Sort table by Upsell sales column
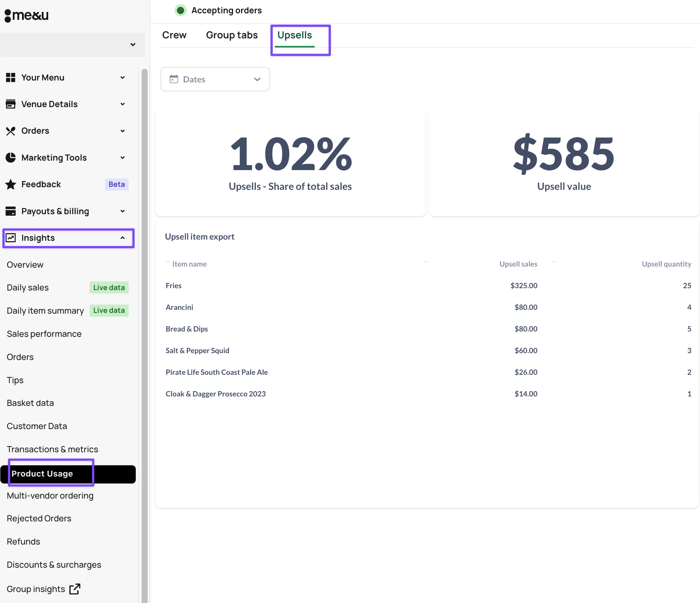 518,264
